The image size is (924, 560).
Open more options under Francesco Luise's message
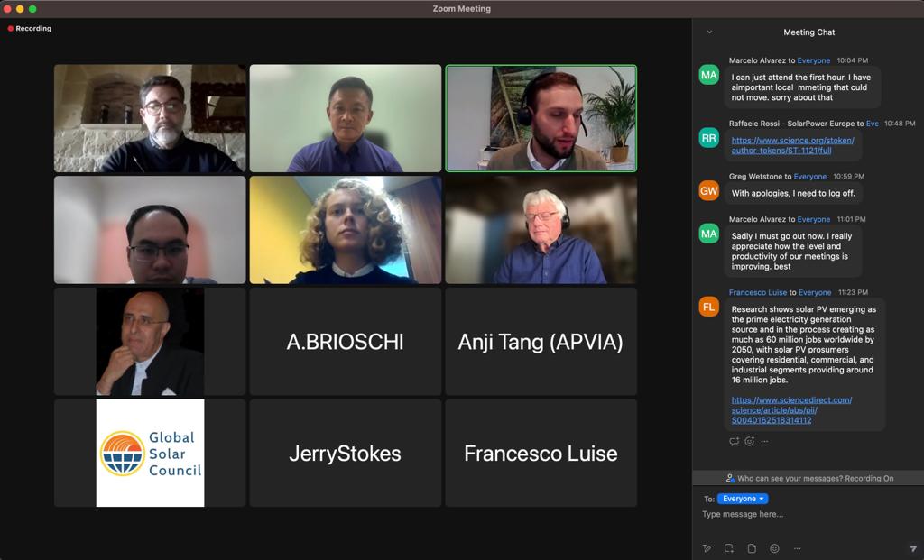coord(764,441)
